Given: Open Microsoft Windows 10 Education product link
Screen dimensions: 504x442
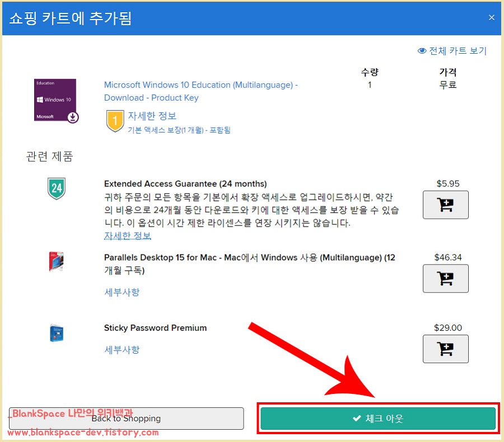Looking at the screenshot, I should (x=201, y=91).
